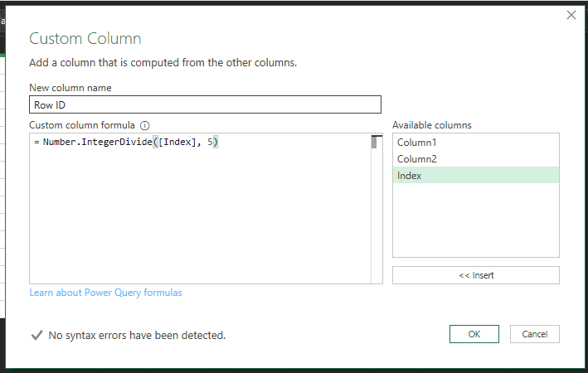Viewport: 588px width, 373px height.
Task: Confirm the custom column with OK
Action: click(474, 334)
